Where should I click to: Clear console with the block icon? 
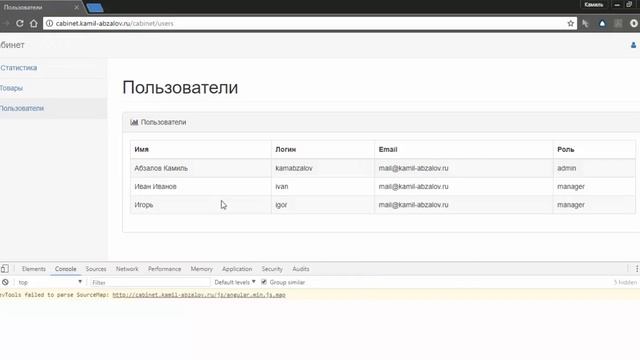coord(5,282)
